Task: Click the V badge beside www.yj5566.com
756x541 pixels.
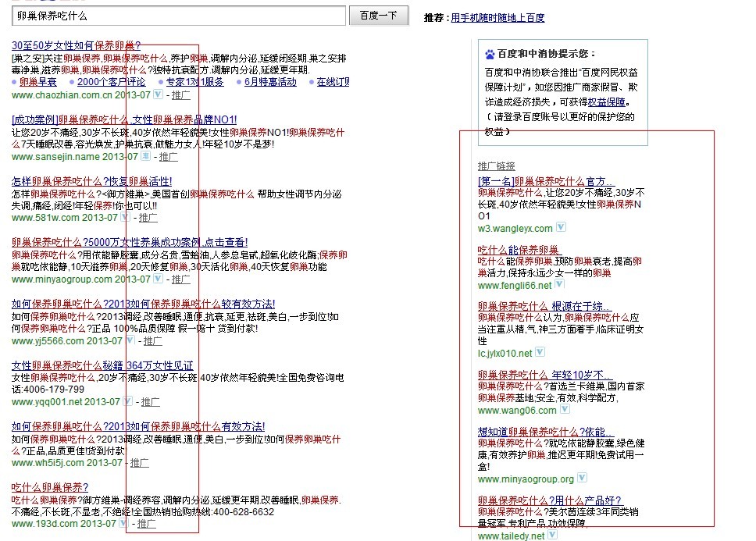Action: (x=130, y=340)
